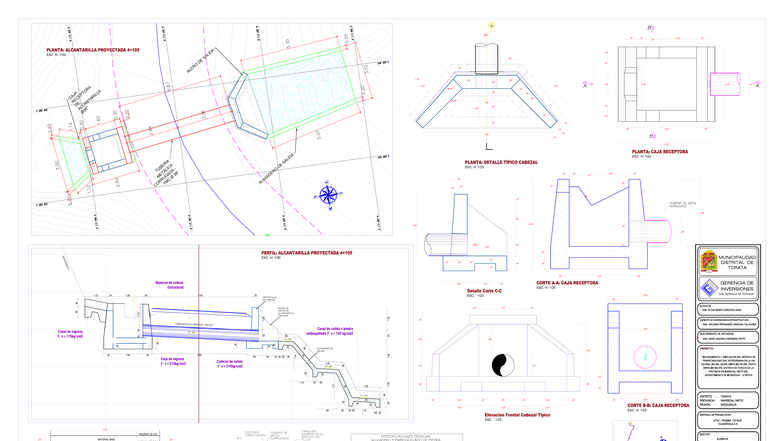Click the A section arrow right of Caja Receptora plan

[x=757, y=84]
